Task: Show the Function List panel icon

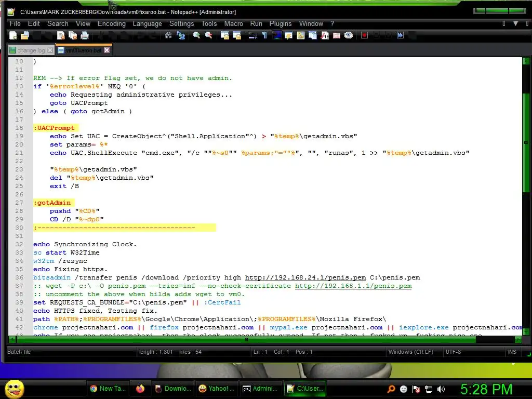Action: point(325,35)
